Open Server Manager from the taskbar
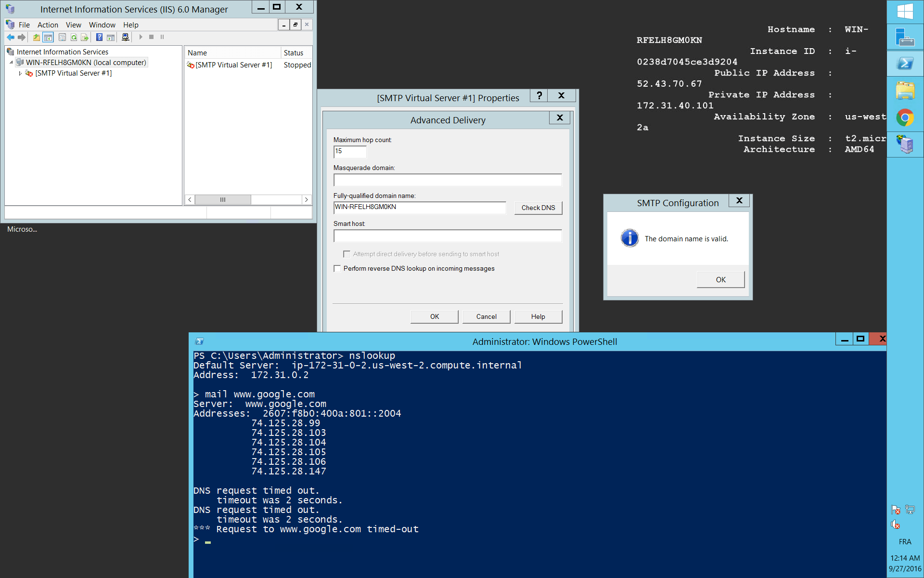This screenshot has height=578, width=924. [905, 37]
